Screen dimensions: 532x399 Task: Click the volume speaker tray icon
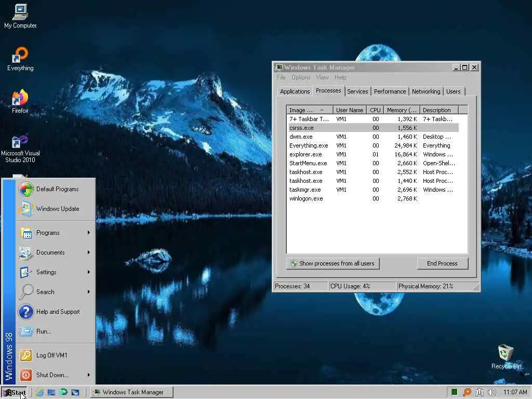click(x=491, y=392)
